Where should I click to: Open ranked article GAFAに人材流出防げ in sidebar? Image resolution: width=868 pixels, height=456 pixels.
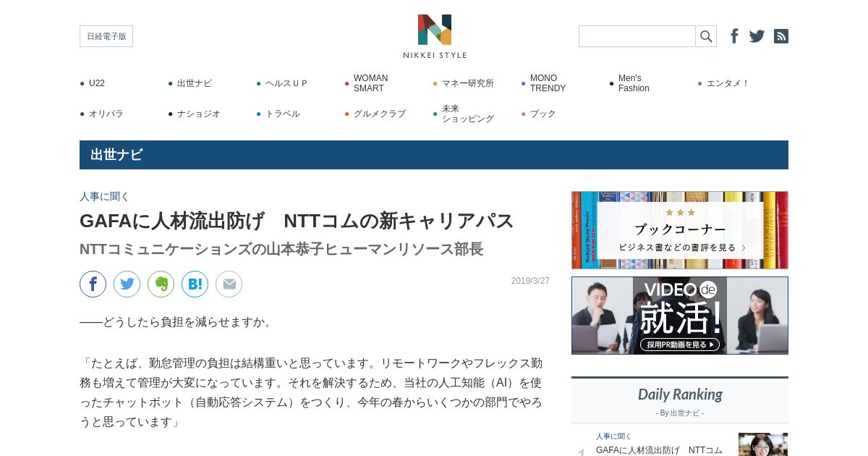pyautogui.click(x=659, y=450)
